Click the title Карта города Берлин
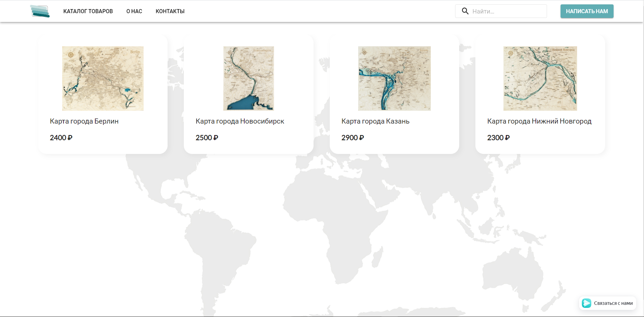The image size is (644, 317). coord(84,121)
